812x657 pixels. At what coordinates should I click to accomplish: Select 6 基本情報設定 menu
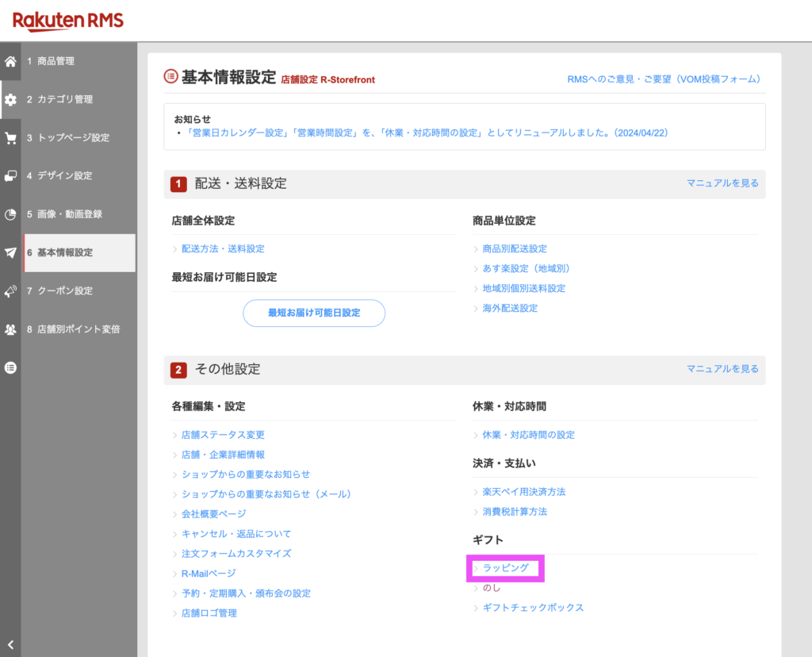(x=79, y=252)
